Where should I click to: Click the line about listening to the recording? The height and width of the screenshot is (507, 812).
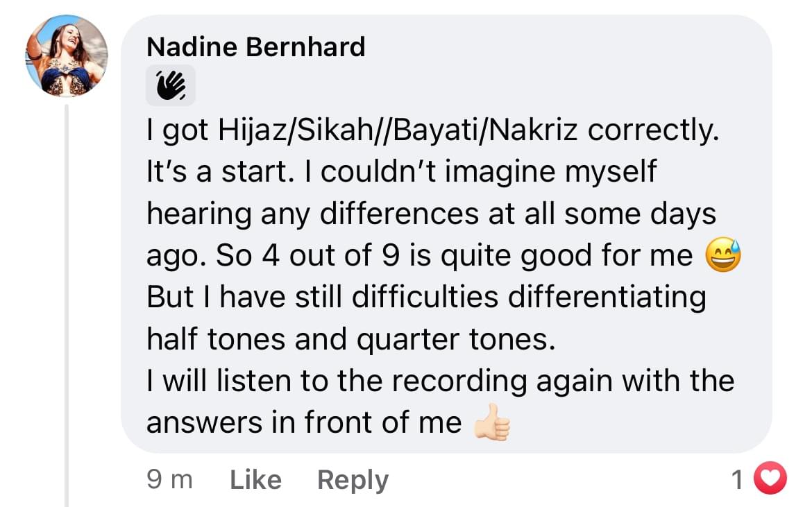point(441,381)
